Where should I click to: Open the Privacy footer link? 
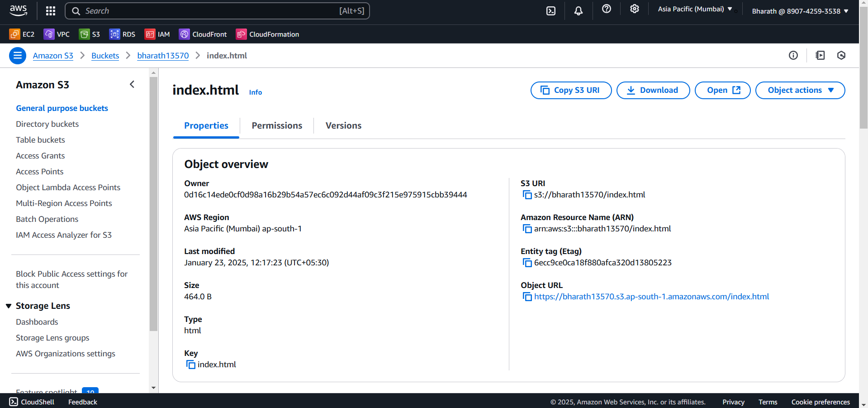(x=733, y=402)
